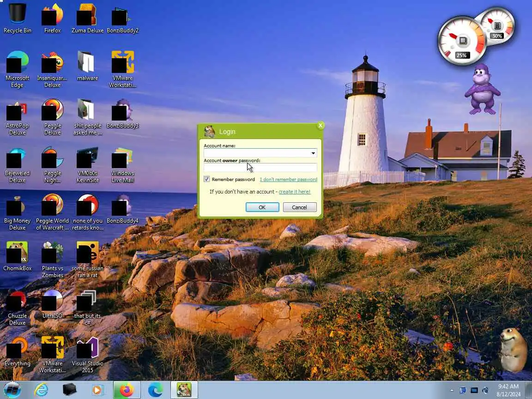Open the VM0b0t KevinSite desktop icon
The height and width of the screenshot is (399, 532).
pyautogui.click(x=87, y=164)
